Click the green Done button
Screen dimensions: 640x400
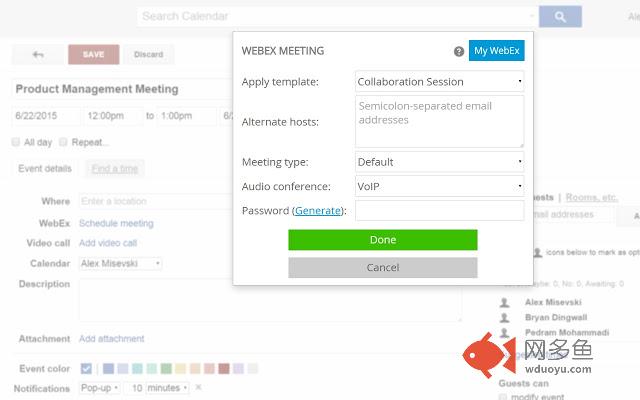point(383,240)
